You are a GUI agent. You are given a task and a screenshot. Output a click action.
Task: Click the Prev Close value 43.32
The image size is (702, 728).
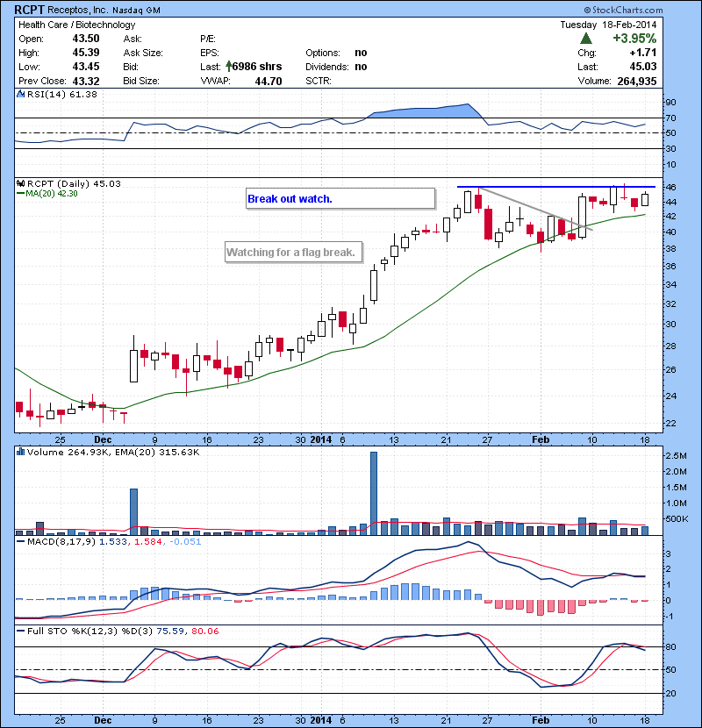86,81
